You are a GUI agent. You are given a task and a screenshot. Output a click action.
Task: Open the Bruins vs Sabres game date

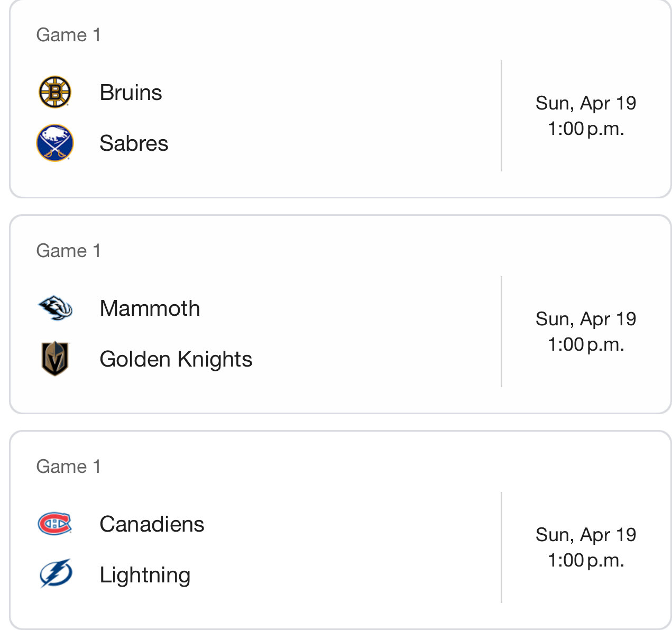tap(586, 103)
